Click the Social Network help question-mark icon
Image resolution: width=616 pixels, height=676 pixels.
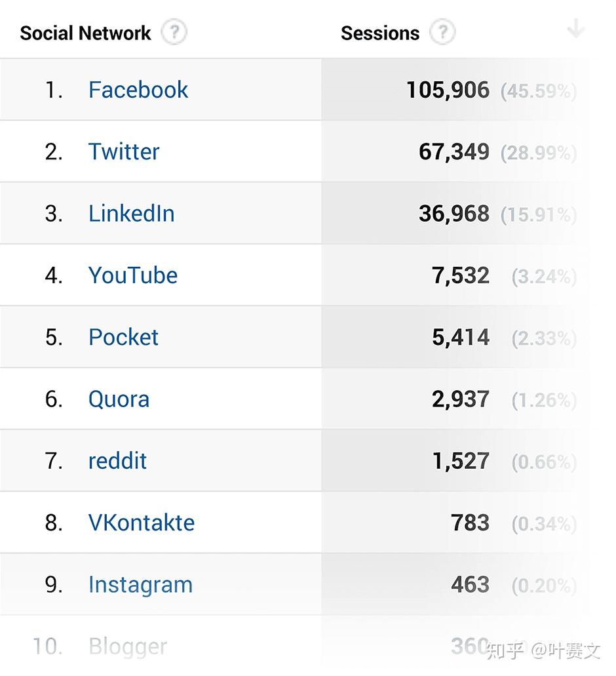[174, 32]
